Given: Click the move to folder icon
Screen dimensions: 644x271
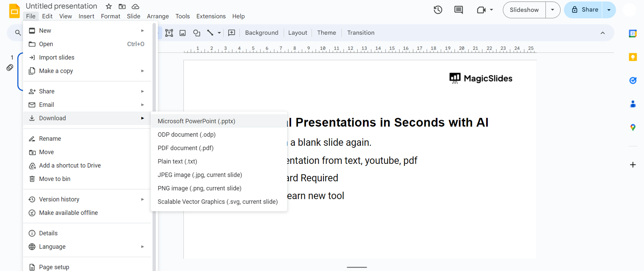Looking at the screenshot, I should (x=122, y=6).
